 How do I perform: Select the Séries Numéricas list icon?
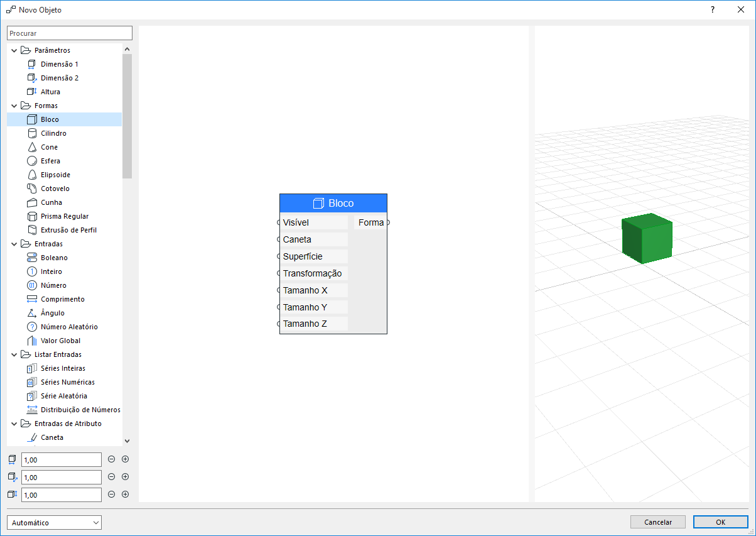(33, 382)
